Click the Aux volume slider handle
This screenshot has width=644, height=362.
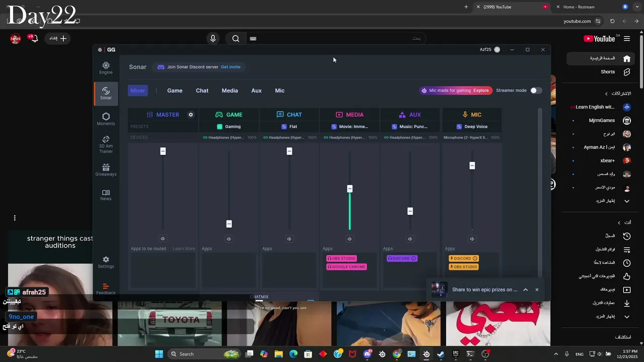coord(410,211)
